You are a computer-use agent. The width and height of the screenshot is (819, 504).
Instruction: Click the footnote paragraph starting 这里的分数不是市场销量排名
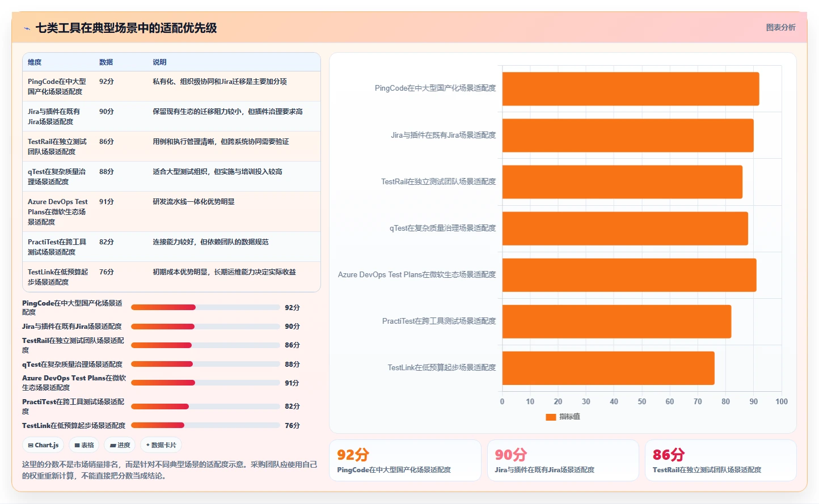pos(170,470)
